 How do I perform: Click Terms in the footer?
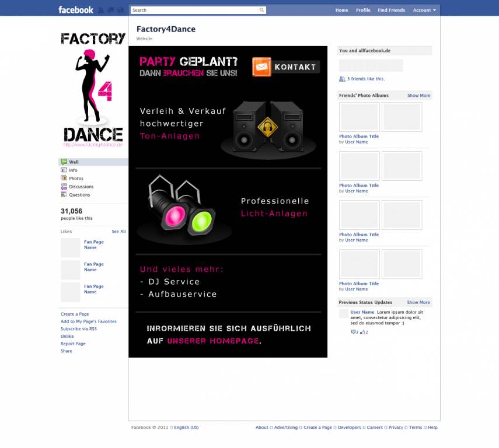[416, 428]
